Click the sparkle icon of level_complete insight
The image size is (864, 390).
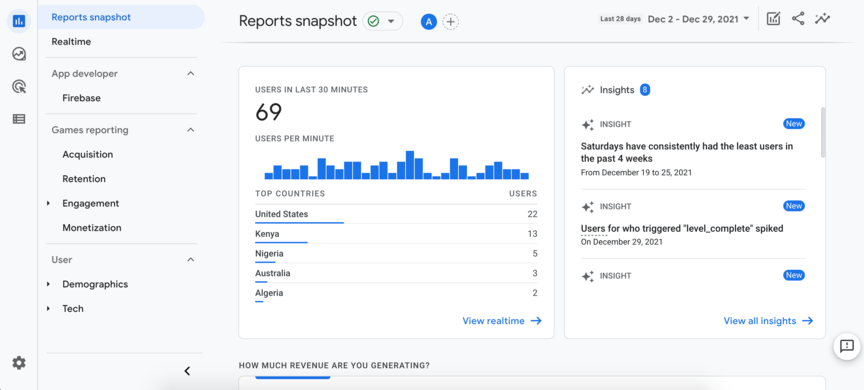point(587,207)
